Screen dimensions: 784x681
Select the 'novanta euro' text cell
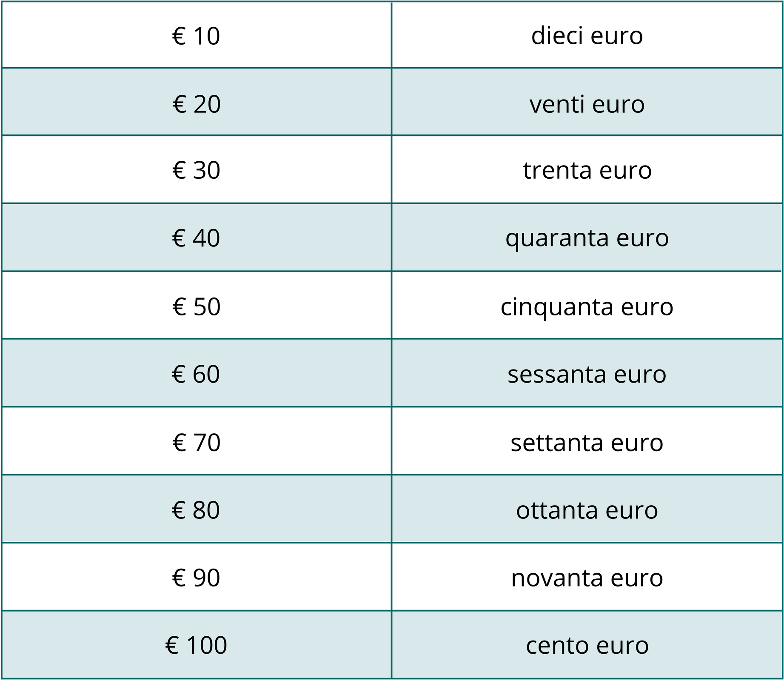pos(587,578)
